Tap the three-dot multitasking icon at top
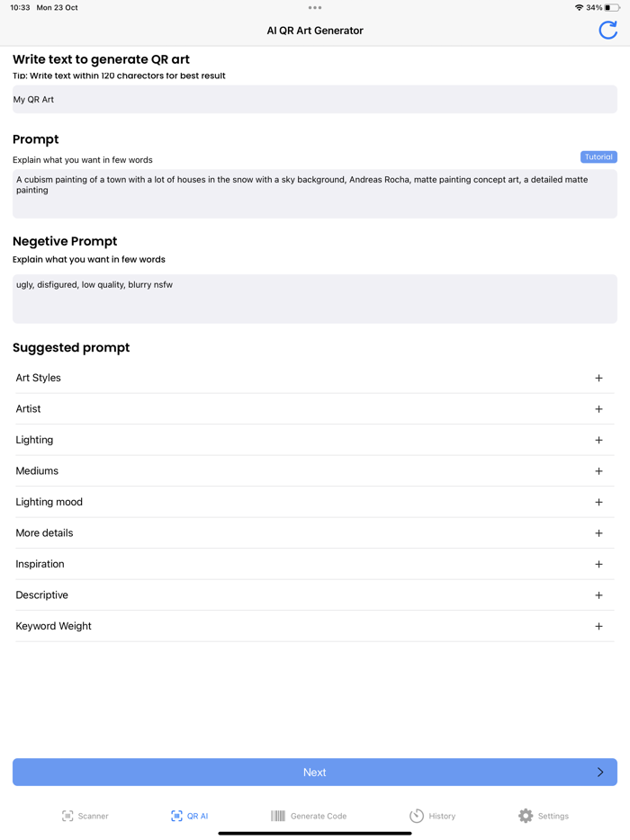This screenshot has width=630, height=840. pyautogui.click(x=315, y=8)
